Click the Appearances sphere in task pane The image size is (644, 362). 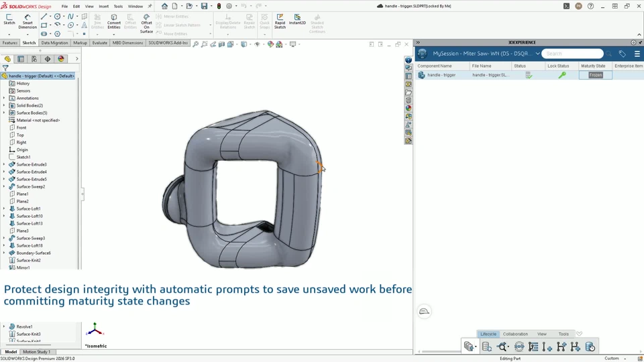click(409, 109)
